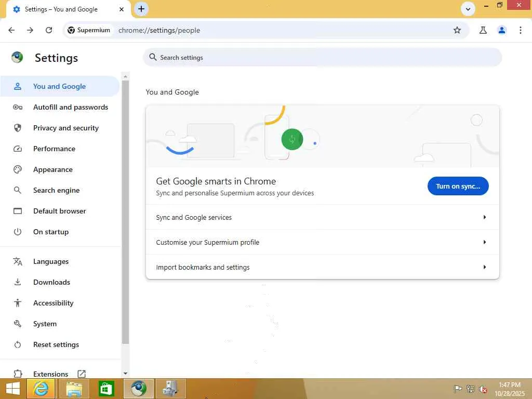Open Search engine settings section
Image resolution: width=532 pixels, height=399 pixels.
(60, 190)
